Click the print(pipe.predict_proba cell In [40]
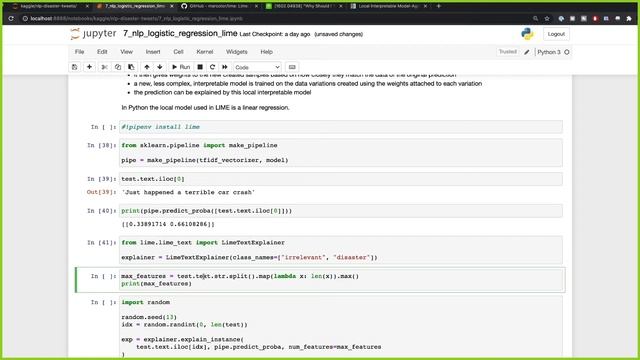Image resolution: width=640 pixels, height=360 pixels. point(341,211)
